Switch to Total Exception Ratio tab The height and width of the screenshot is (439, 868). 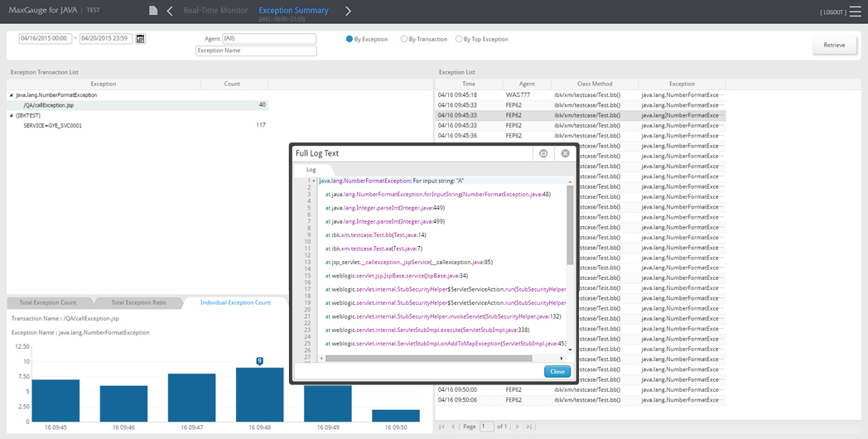pos(138,303)
